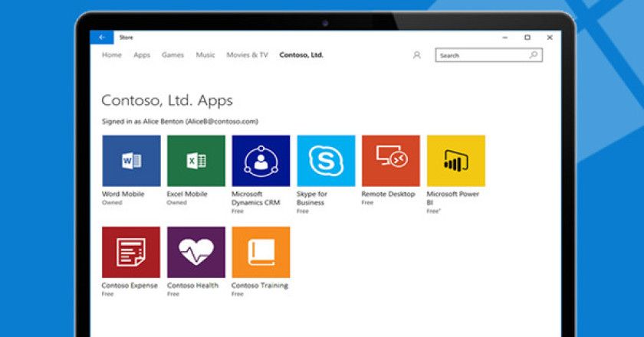
Task: Select the Contoso, Ltd. tab
Action: 301,55
